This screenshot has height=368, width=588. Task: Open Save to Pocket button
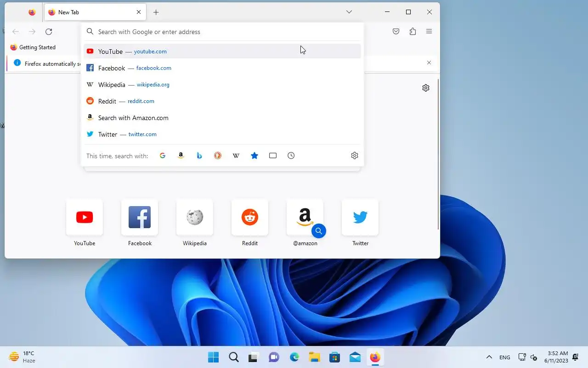tap(396, 31)
